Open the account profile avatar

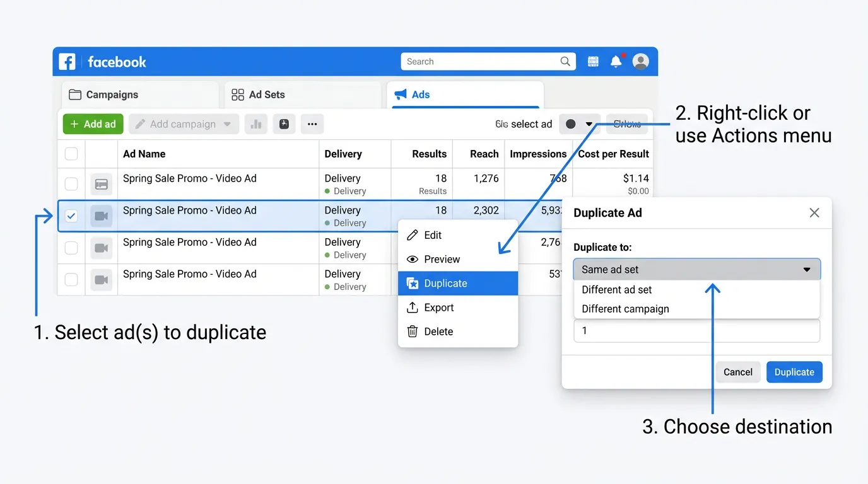click(x=641, y=61)
